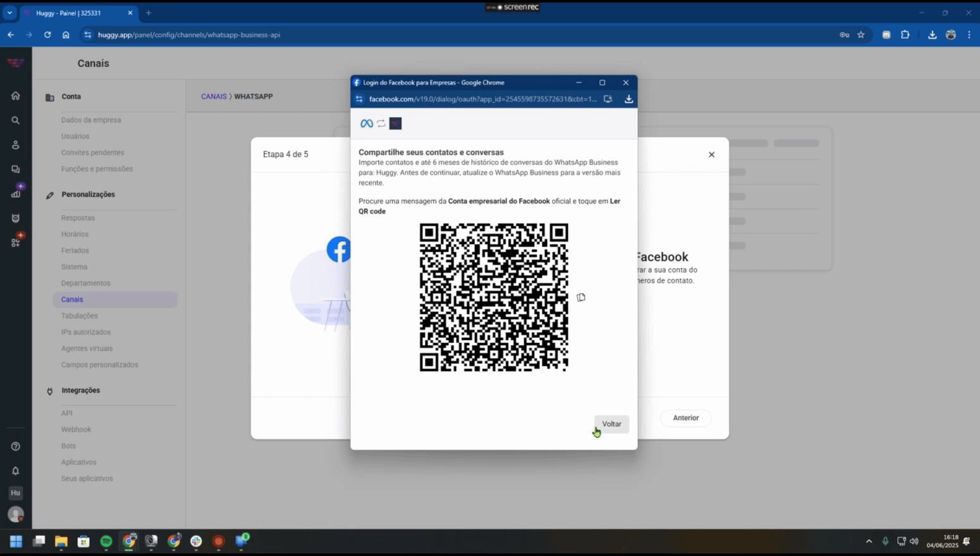The height and width of the screenshot is (556, 980).
Task: Open Campos personalizados settings item
Action: tap(99, 365)
